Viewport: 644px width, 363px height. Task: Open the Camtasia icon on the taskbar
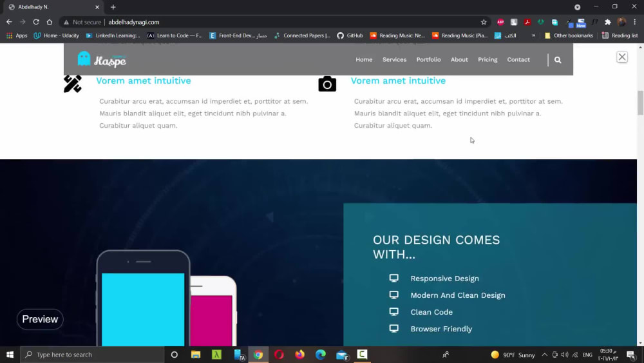362,355
